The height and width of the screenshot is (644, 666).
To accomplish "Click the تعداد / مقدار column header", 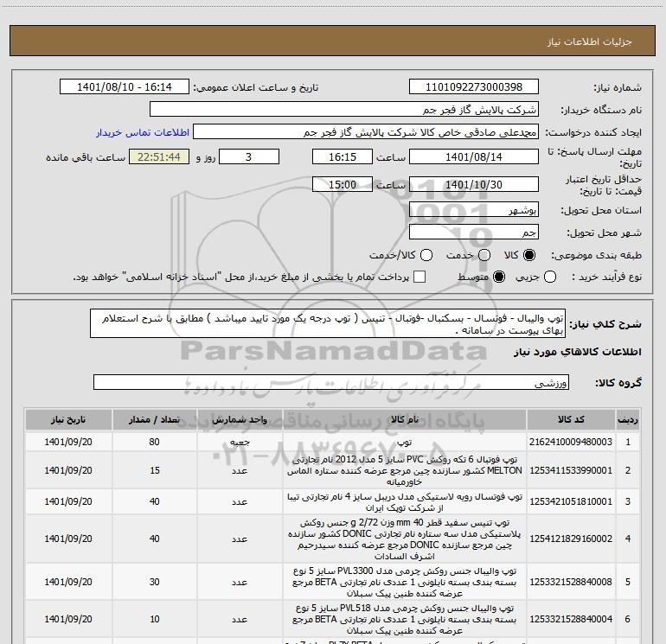I will click(x=154, y=419).
